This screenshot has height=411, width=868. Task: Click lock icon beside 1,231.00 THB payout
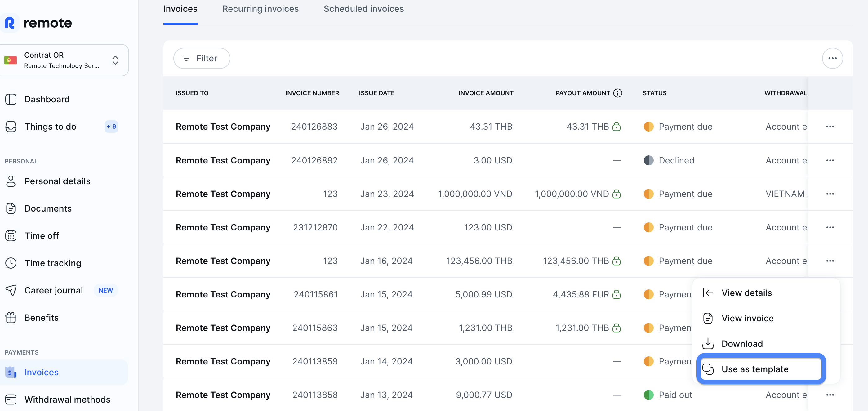[x=616, y=328]
